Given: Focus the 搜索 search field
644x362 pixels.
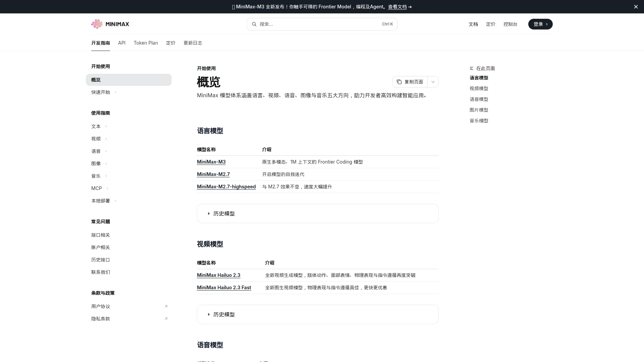Looking at the screenshot, I should pyautogui.click(x=322, y=24).
